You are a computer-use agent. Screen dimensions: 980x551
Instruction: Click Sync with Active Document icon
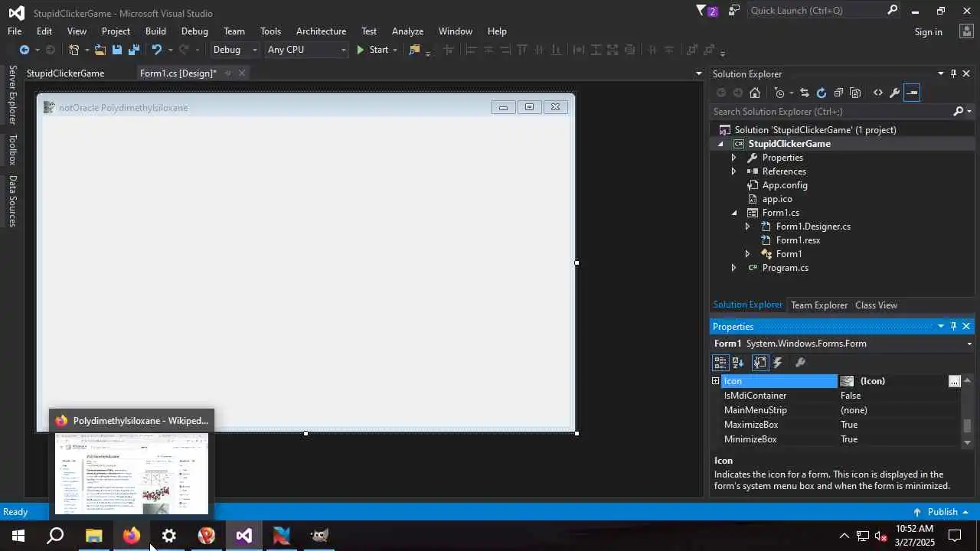pos(805,93)
